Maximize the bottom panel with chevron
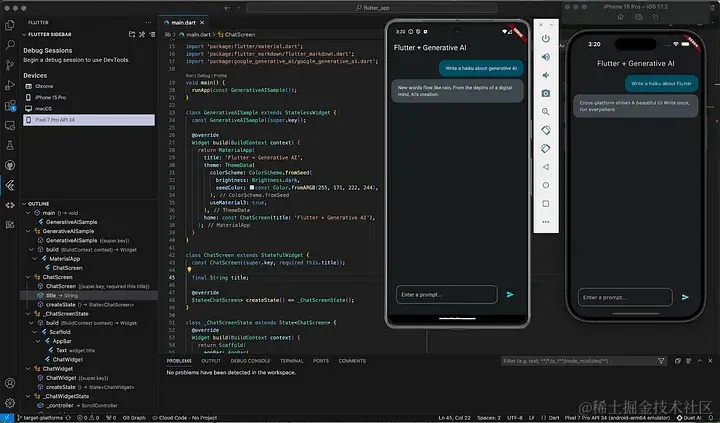The height and width of the screenshot is (423, 720). (699, 361)
